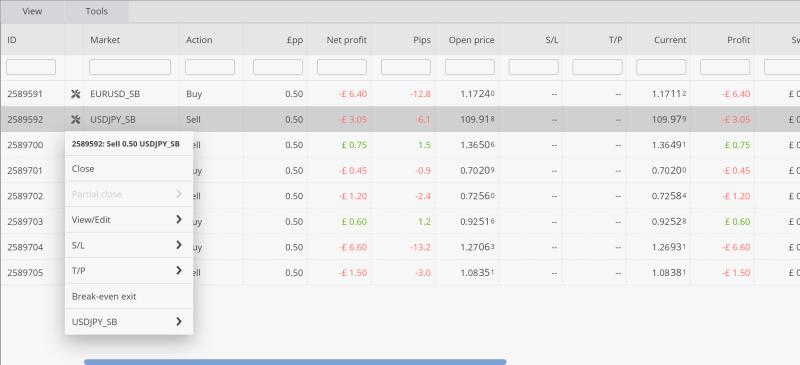Click the ID filter input box

pos(31,67)
